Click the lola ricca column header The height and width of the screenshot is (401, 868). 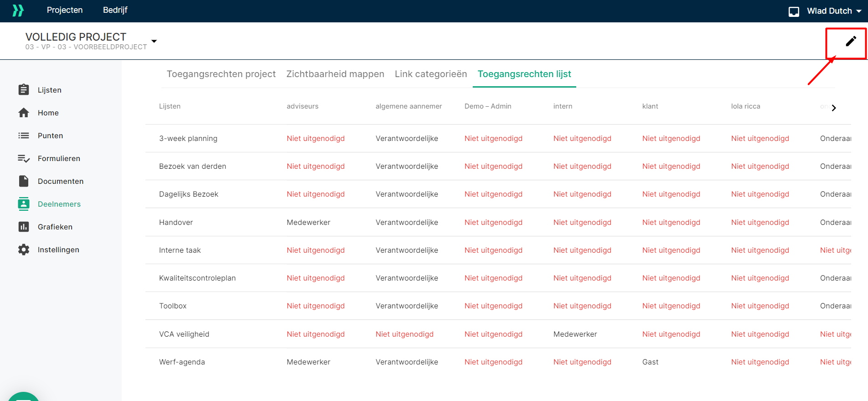[x=746, y=106]
